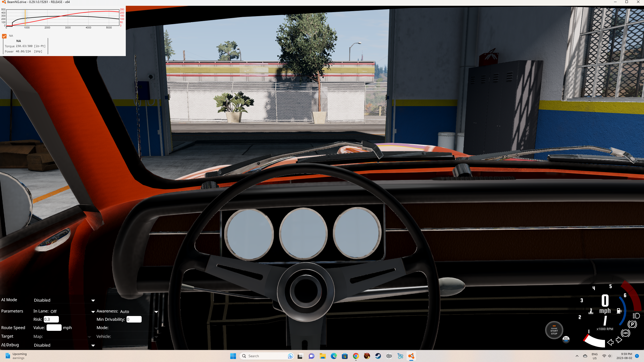Open the AI Mode dropdown
The image size is (644, 362).
tap(64, 300)
